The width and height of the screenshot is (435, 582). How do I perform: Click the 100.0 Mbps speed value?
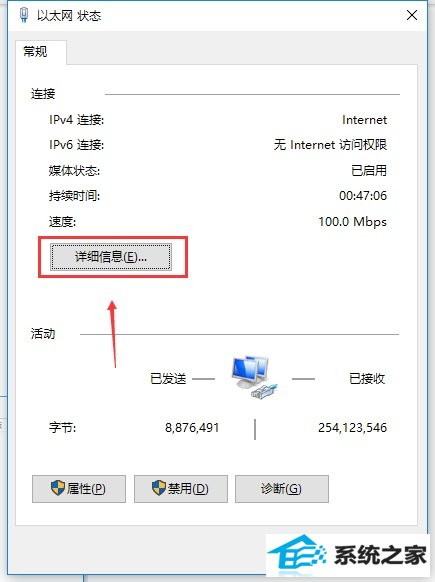coord(353,222)
